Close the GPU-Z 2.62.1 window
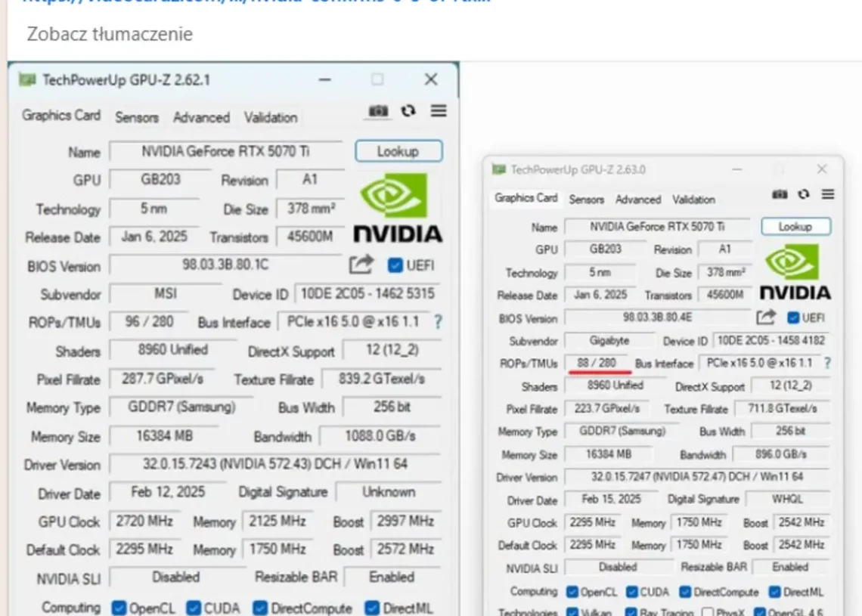862x616 pixels. 431,79
